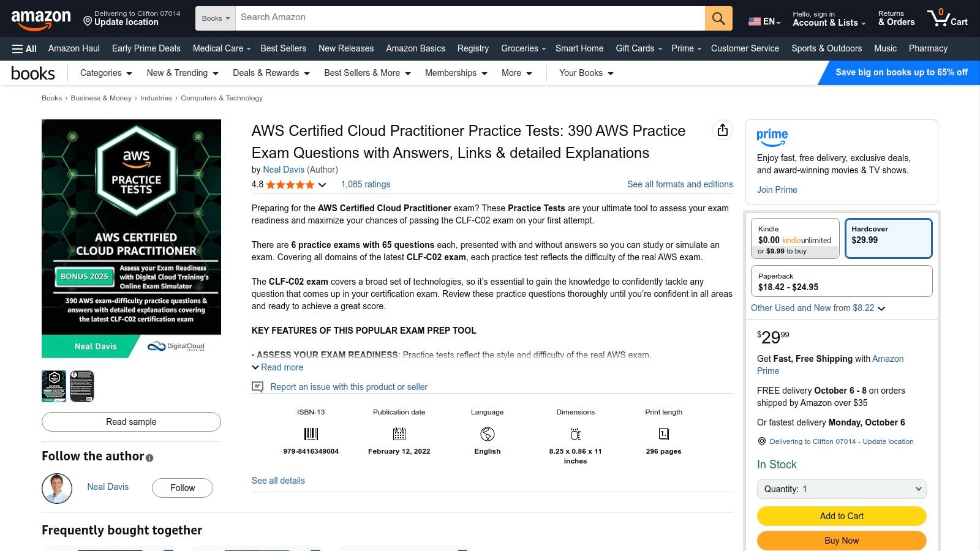Expand the Read more description section
The image size is (980, 551).
click(277, 367)
